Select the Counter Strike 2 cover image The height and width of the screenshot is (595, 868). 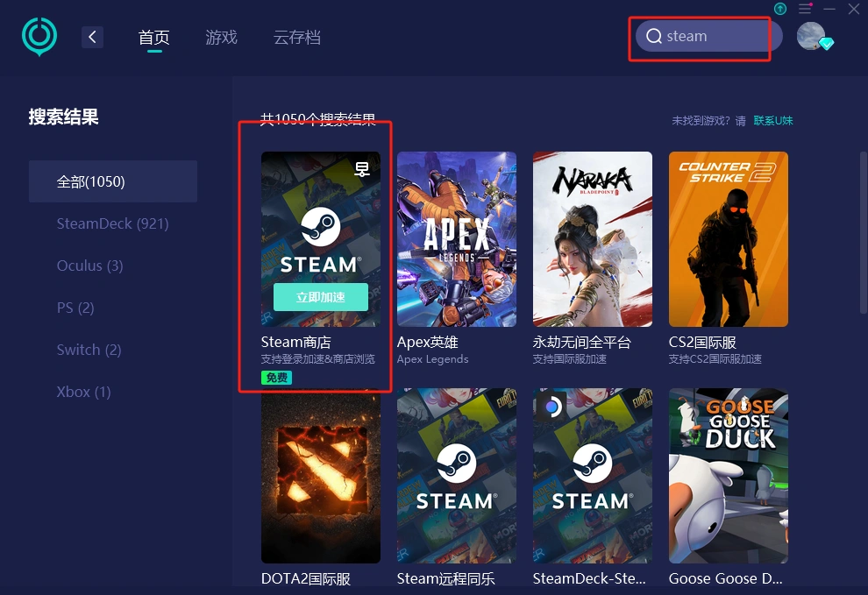point(729,239)
